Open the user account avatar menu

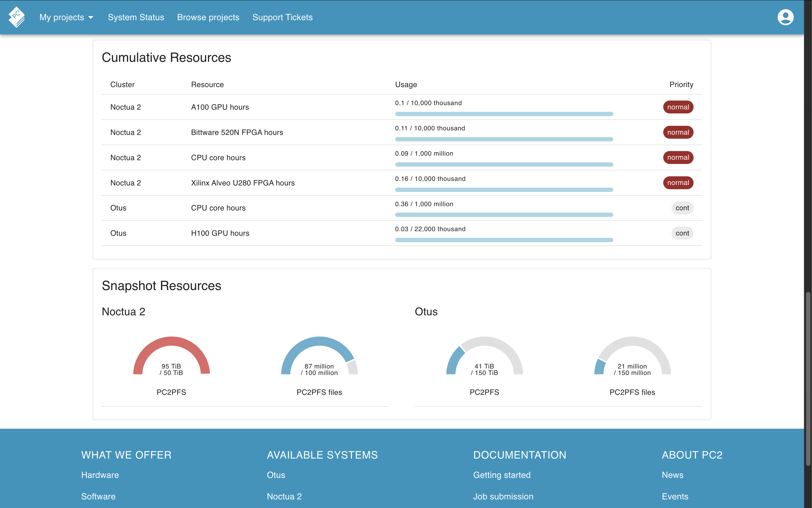tap(785, 17)
